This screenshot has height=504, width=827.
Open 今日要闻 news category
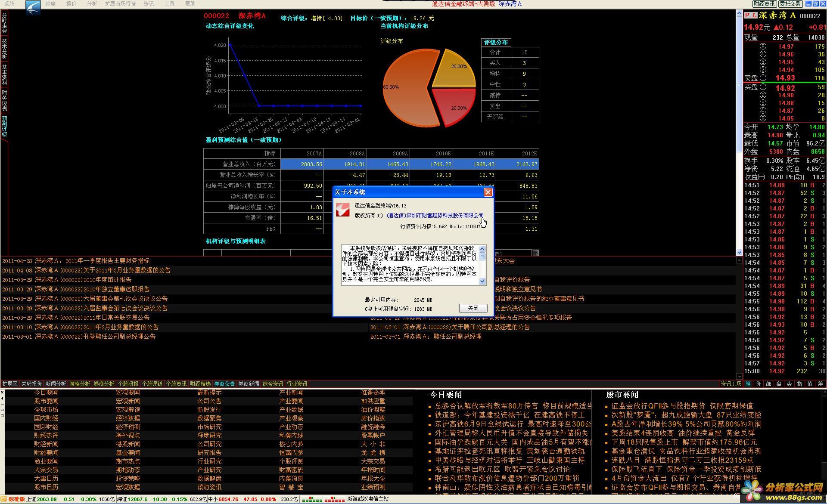(47, 393)
